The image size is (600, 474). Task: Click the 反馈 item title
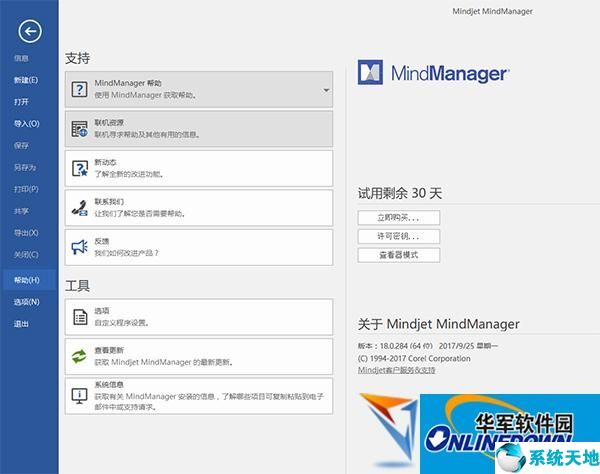(102, 241)
